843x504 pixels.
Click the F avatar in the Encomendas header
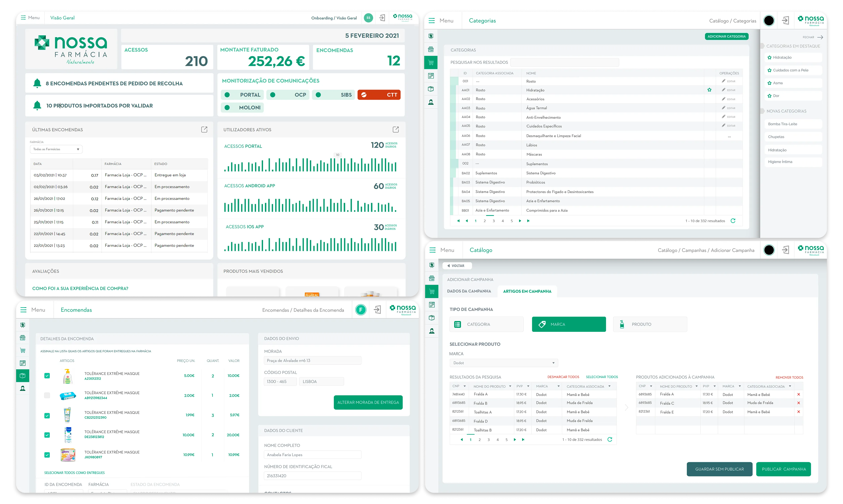click(361, 309)
